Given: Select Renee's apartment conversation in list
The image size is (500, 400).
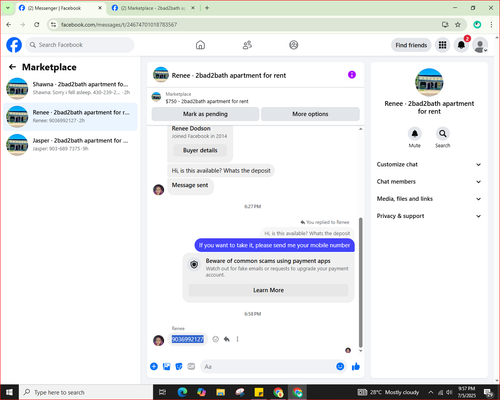Looking at the screenshot, I should tap(70, 117).
